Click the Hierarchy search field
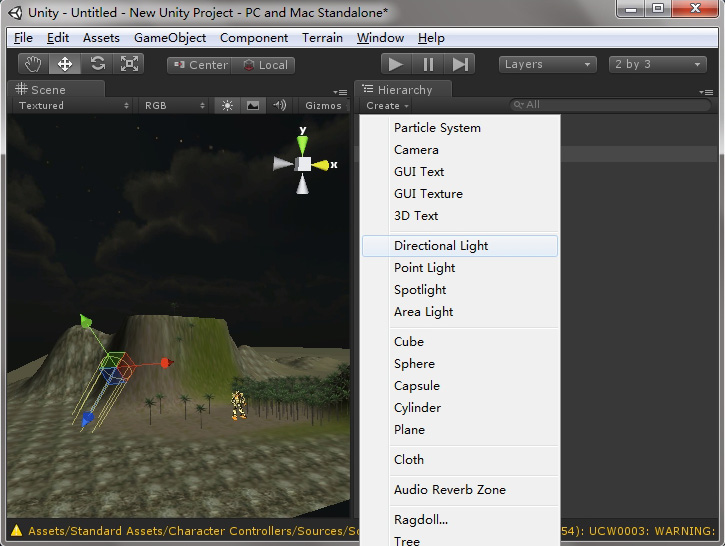This screenshot has width=725, height=546. (610, 105)
